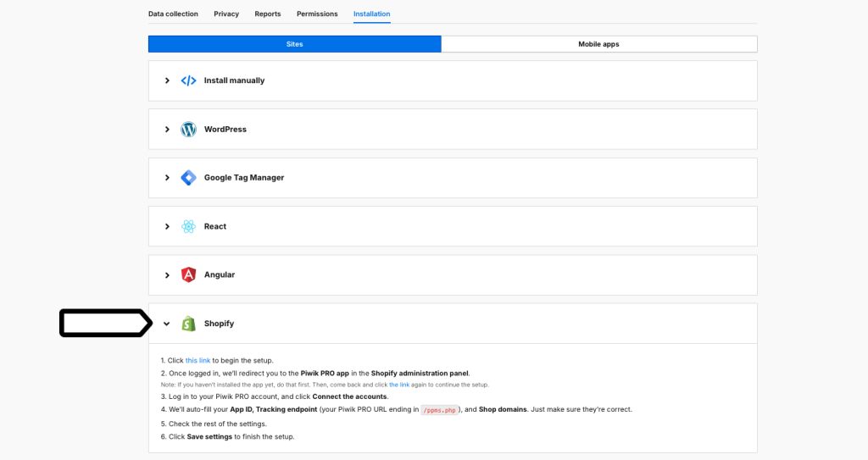
Task: Select the Sites toggle button
Action: pyautogui.click(x=294, y=44)
